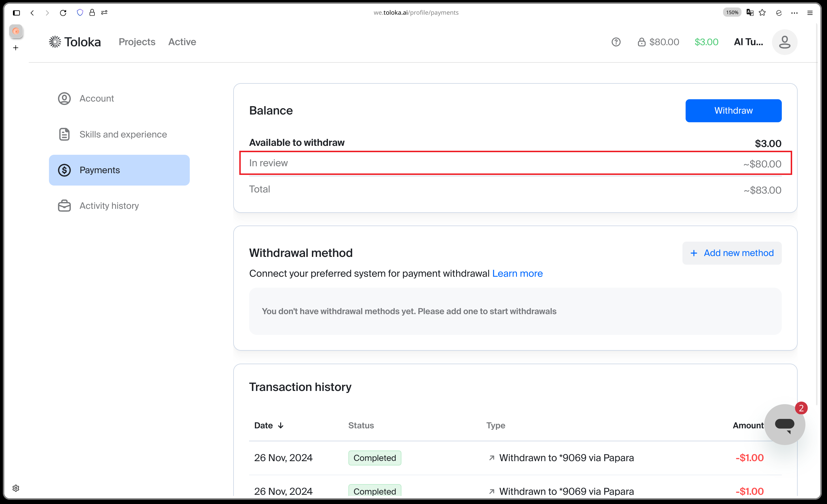This screenshot has height=504, width=827.
Task: Click the Type column header
Action: pyautogui.click(x=495, y=425)
